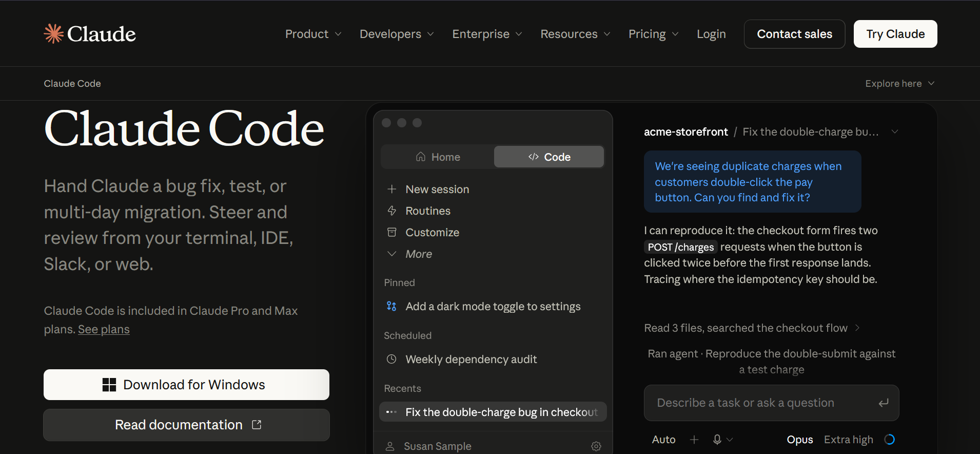
Task: Click the external link icon on Read documentation
Action: (x=257, y=425)
